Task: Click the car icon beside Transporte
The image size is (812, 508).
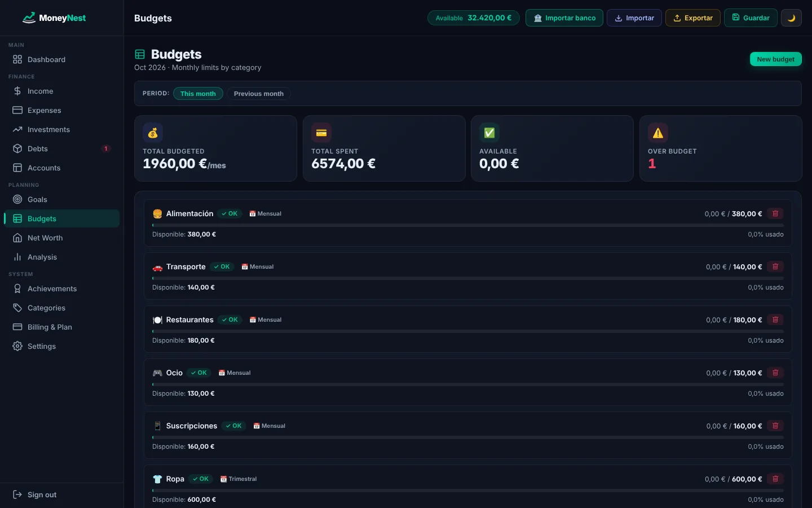Action: [157, 267]
